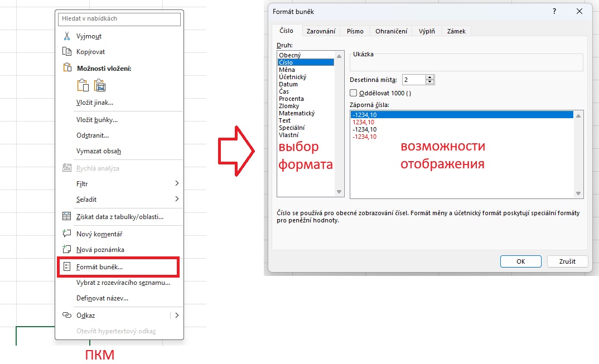
Task: Choose the first paste option clipboard icon
Action: (83, 85)
